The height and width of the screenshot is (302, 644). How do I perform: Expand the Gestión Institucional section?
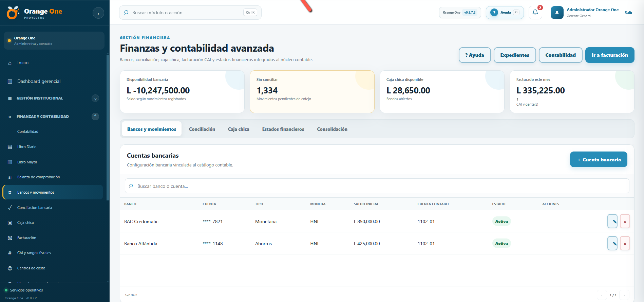95,99
